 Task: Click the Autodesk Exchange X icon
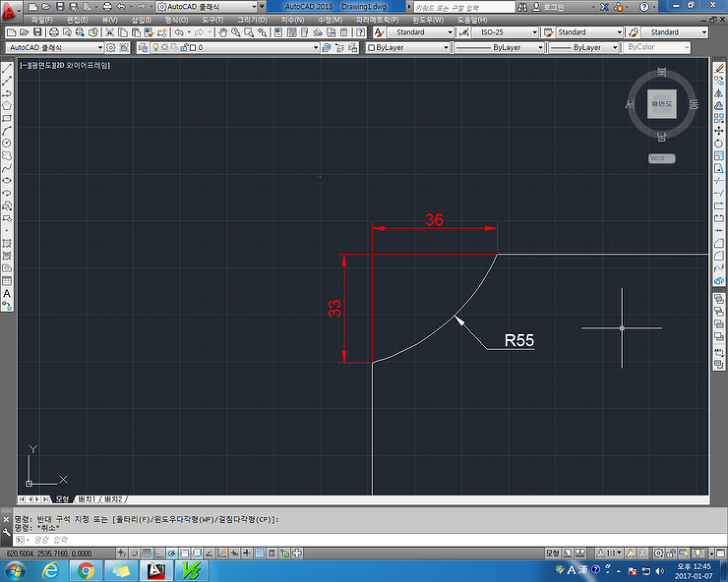[x=604, y=7]
